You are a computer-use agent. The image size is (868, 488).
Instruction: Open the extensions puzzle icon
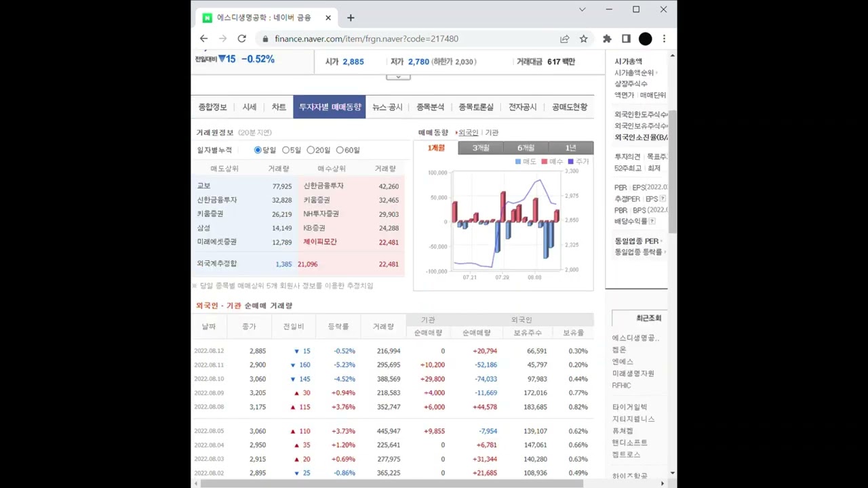(x=607, y=39)
